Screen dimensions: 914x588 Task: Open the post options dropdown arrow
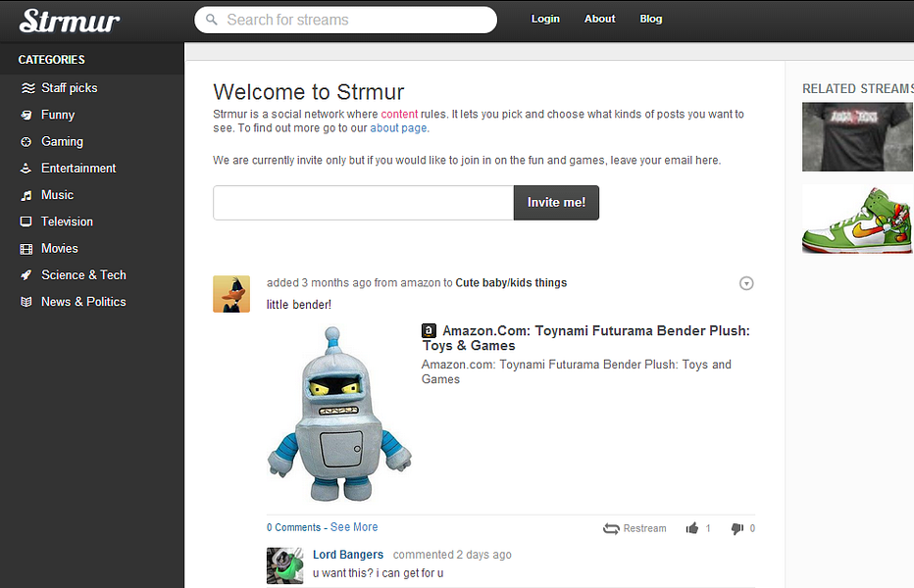click(x=746, y=283)
